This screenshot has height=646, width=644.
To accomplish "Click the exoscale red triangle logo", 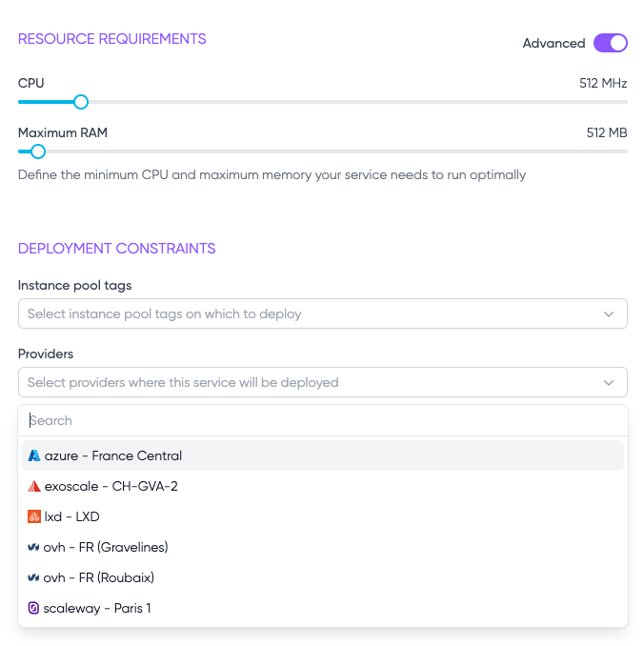I will click(33, 486).
